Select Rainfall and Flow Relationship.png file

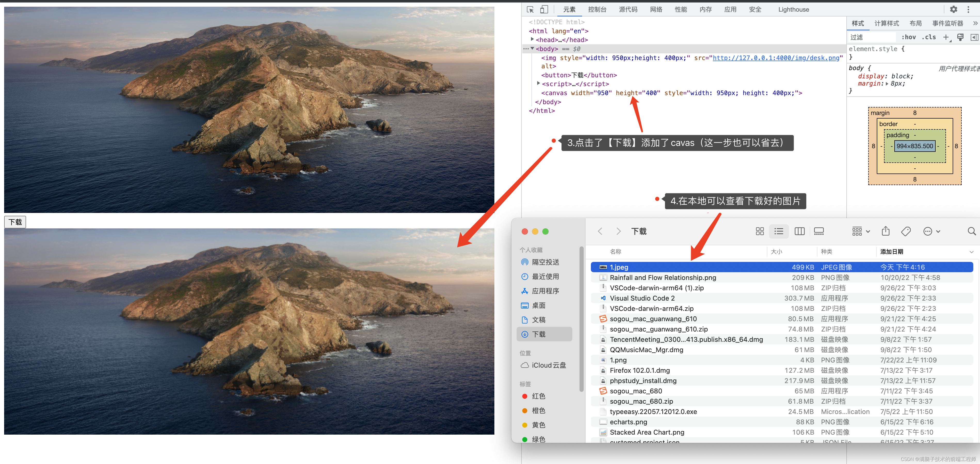pos(781,278)
